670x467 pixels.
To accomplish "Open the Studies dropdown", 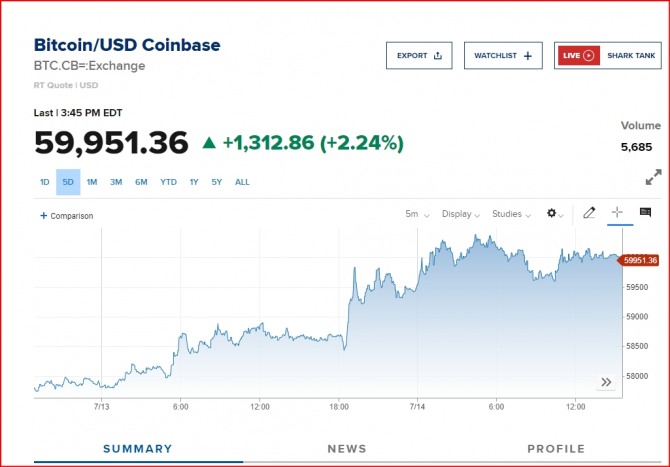I will coord(511,214).
